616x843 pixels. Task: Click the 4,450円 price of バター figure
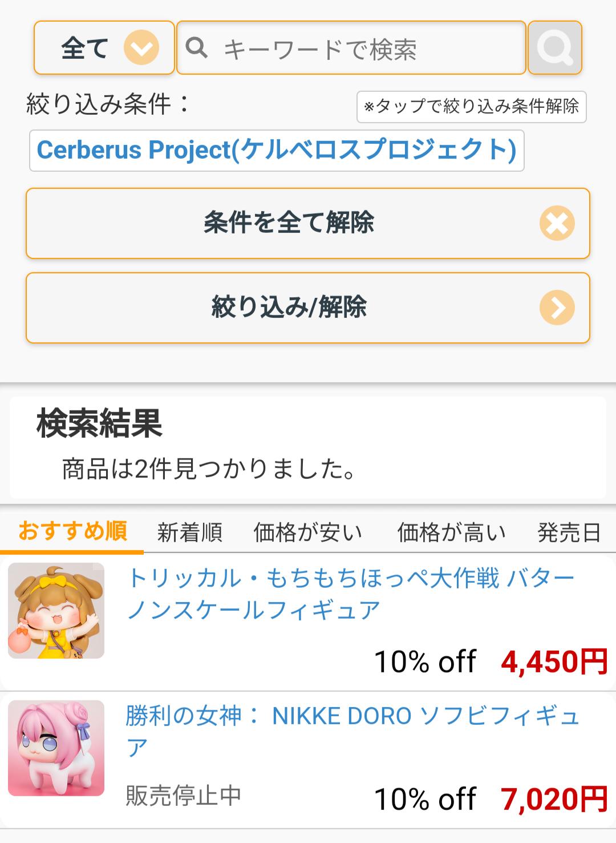[x=554, y=662]
